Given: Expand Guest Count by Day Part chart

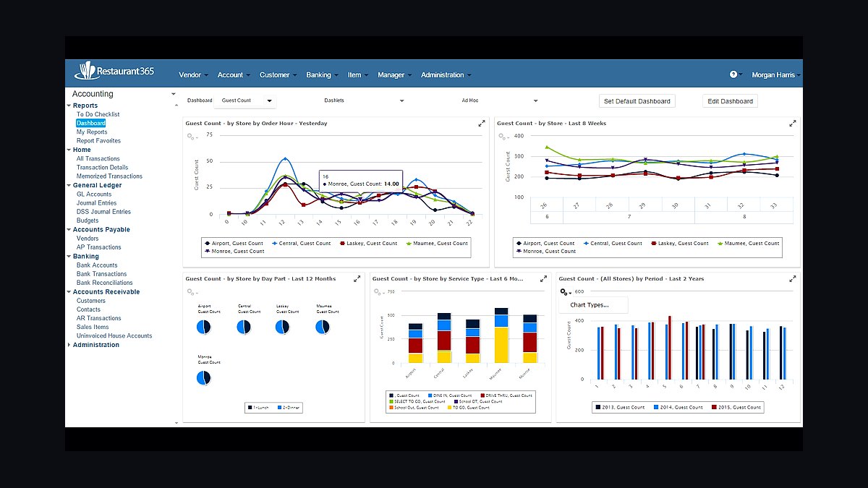Looking at the screenshot, I should pyautogui.click(x=357, y=278).
